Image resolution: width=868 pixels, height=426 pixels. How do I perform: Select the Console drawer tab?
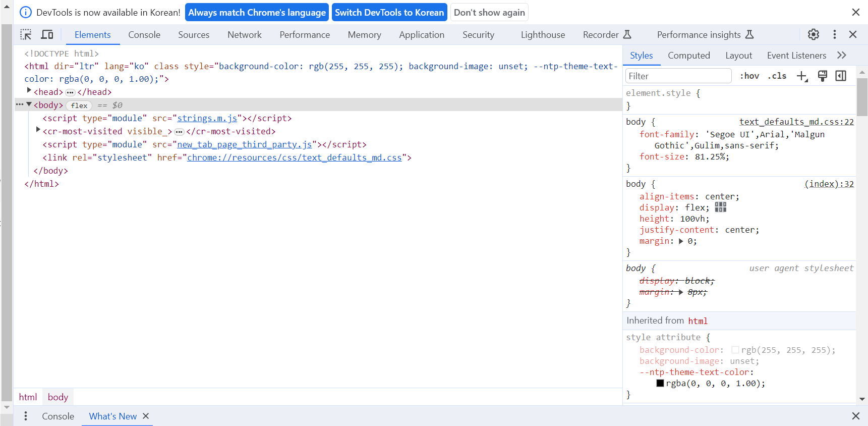tap(58, 416)
